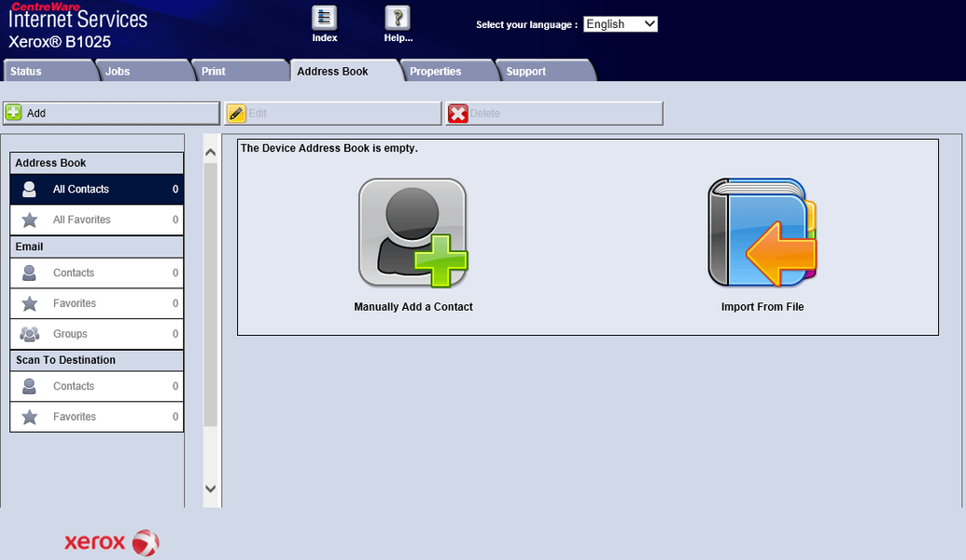Switch to the Status tab

coord(49,71)
